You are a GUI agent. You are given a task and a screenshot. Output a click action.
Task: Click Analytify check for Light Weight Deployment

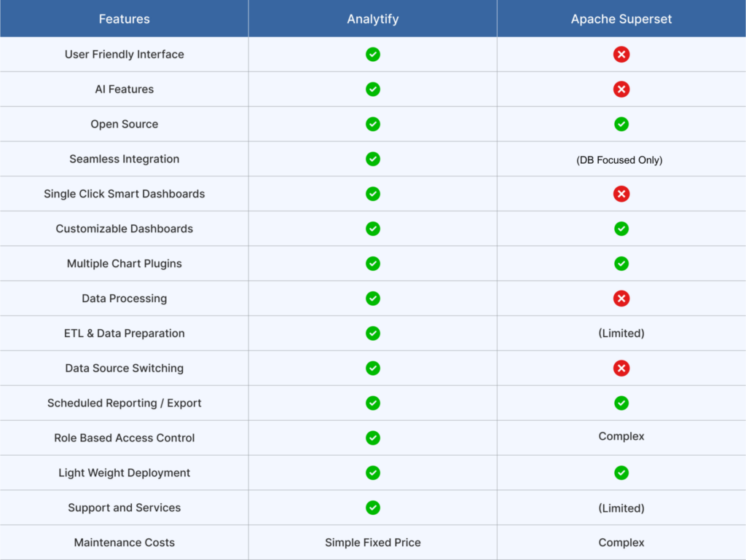372,473
